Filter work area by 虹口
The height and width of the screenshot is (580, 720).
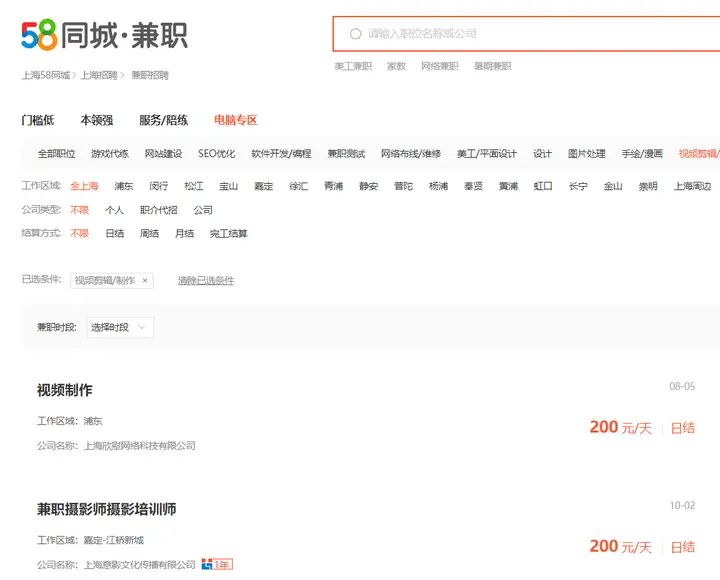543,186
